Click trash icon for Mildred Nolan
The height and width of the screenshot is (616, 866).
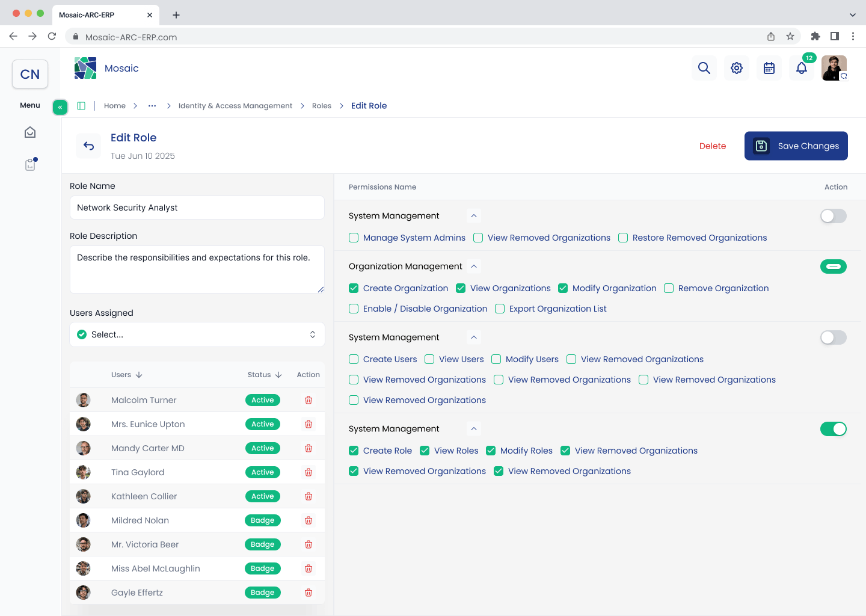[309, 520]
